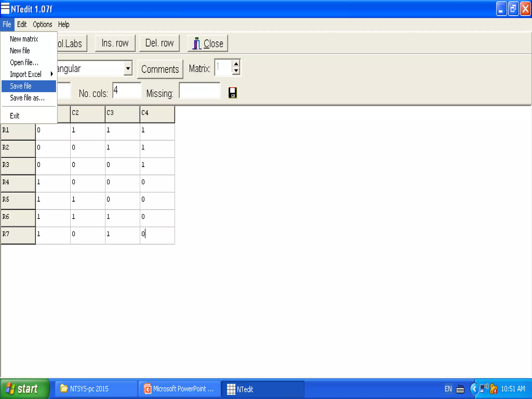Open the Options menu
The width and height of the screenshot is (532, 399).
[x=42, y=24]
